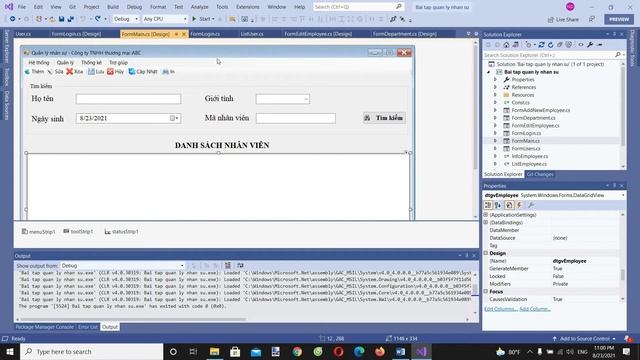Toggle Word Wrap icon in Output panel
Viewport: 640px width, 360px height.
coord(240,265)
